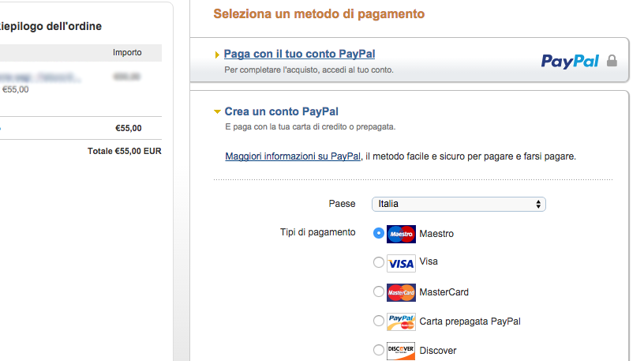Click the 'MasterCard' option label
This screenshot has height=361, width=644.
click(x=444, y=292)
